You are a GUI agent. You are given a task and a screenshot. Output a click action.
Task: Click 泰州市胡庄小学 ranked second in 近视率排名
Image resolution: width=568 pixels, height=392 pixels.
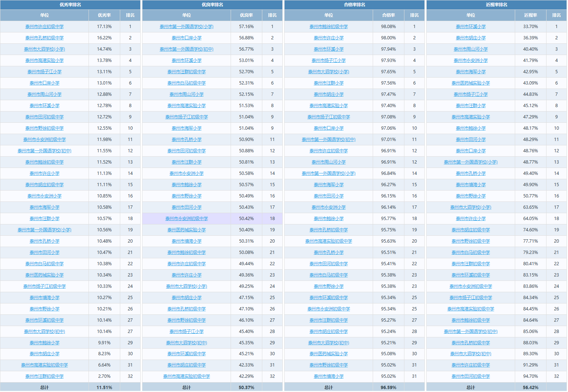[471, 38]
